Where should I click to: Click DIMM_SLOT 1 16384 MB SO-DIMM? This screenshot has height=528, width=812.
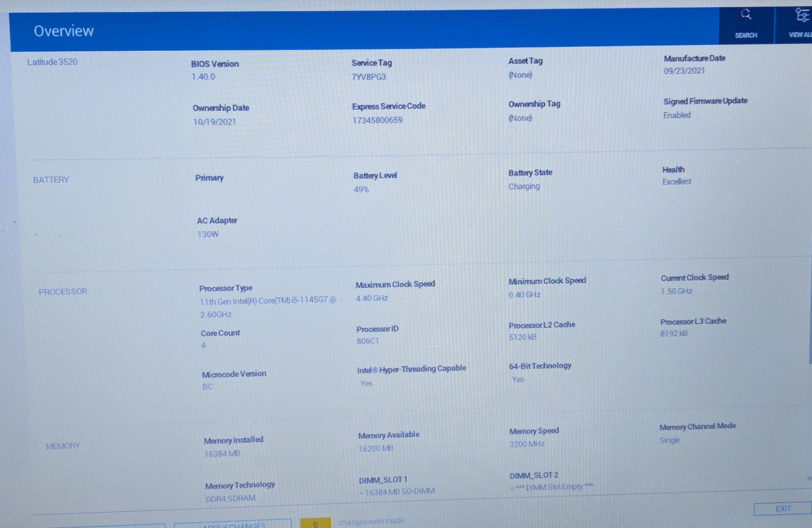397,491
